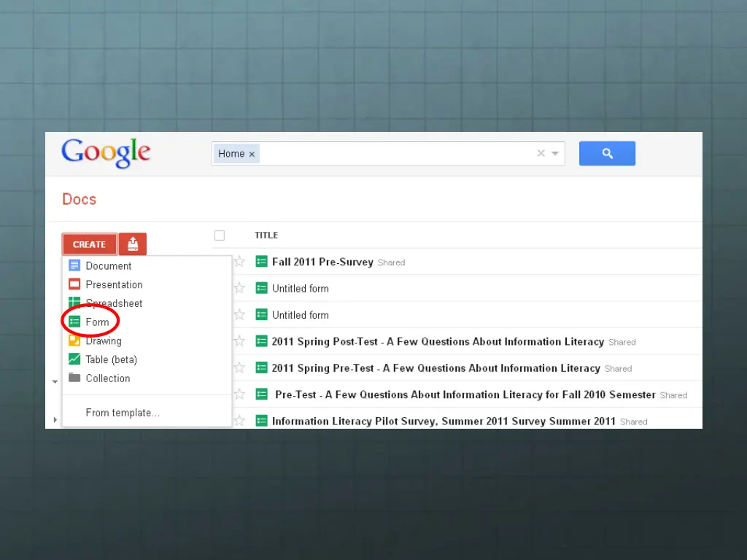Click the Shared label on 2011 Spring Pre-Test
The image size is (747, 560).
coord(619,368)
